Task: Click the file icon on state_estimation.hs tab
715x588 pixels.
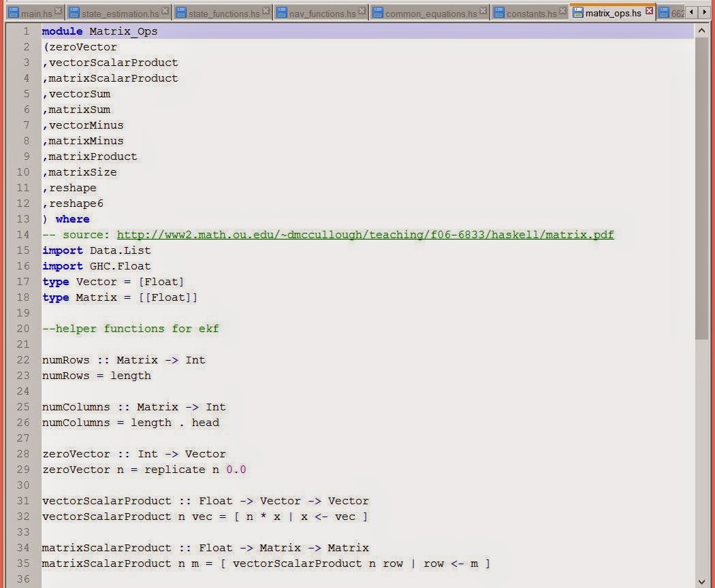Action: click(74, 12)
